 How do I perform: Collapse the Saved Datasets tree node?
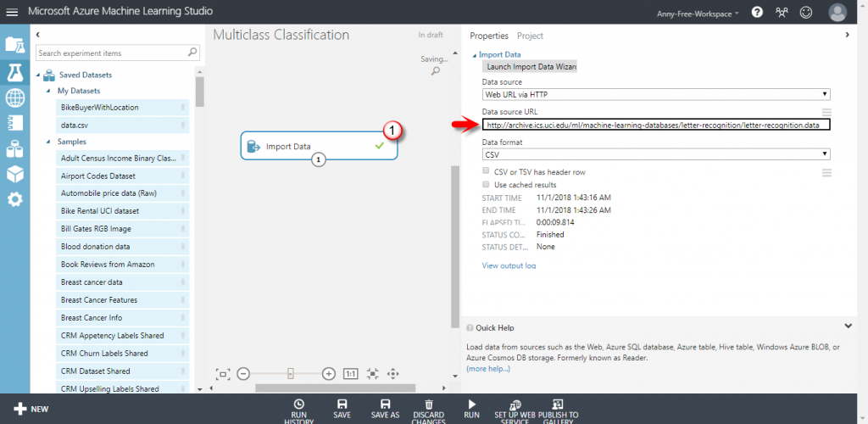pos(38,75)
